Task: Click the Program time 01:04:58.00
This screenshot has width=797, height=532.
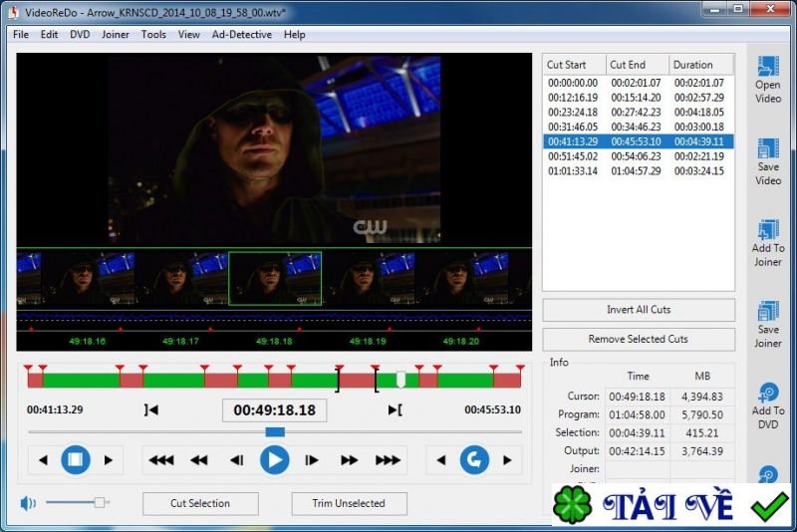Action: coord(637,414)
